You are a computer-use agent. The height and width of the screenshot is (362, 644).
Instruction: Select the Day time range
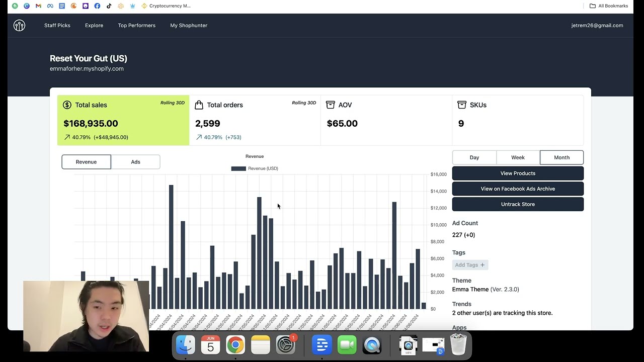pyautogui.click(x=474, y=157)
